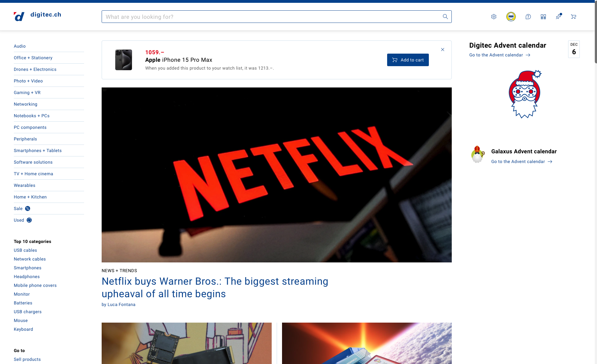Open the Netflix article hero image
The height and width of the screenshot is (364, 597).
click(277, 175)
